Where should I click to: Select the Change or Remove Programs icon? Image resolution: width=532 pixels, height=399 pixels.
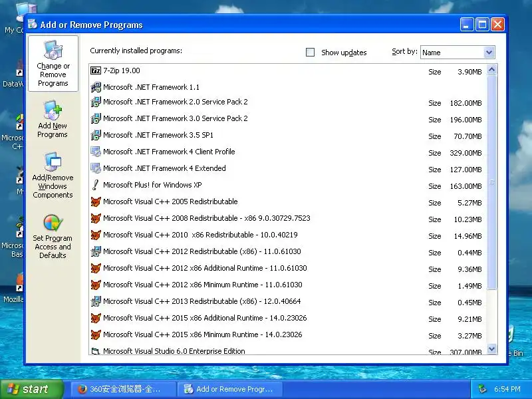click(x=53, y=50)
